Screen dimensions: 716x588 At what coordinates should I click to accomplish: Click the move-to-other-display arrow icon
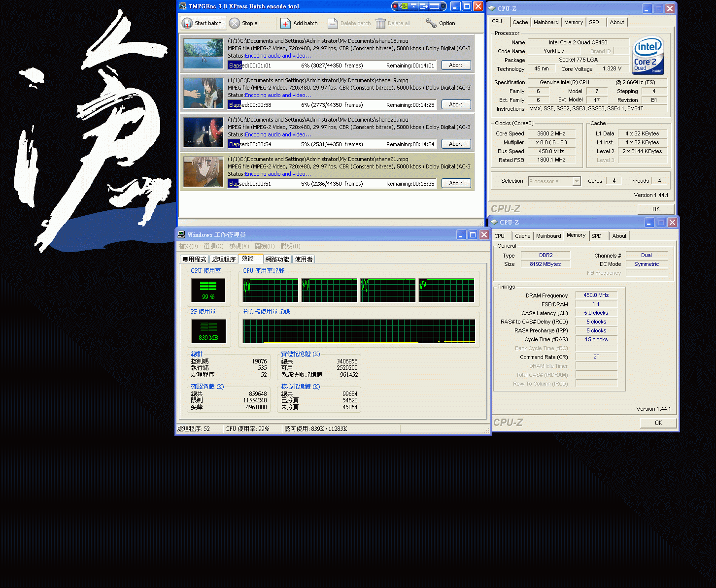(x=423, y=6)
